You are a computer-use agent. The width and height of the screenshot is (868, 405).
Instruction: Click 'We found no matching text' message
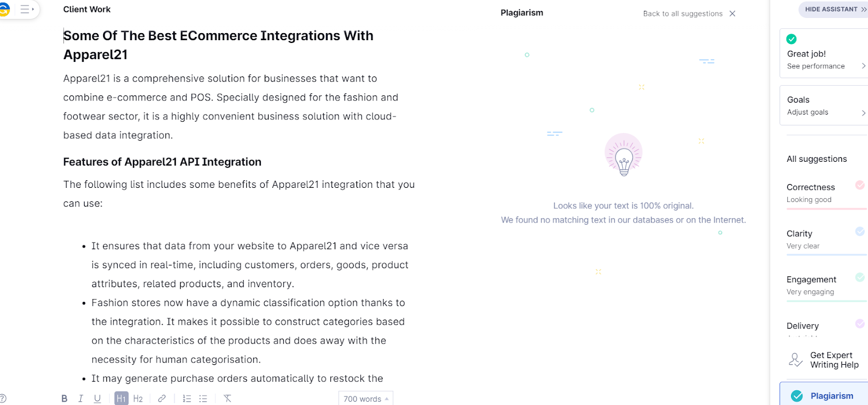coord(623,220)
